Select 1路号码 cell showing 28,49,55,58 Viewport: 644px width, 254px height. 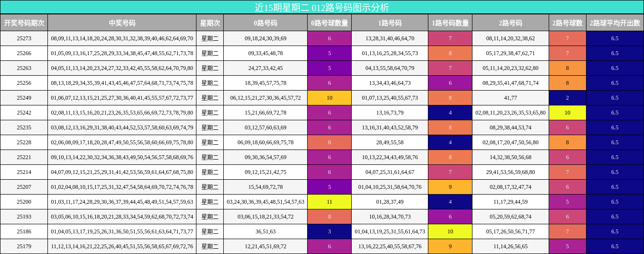(x=390, y=142)
